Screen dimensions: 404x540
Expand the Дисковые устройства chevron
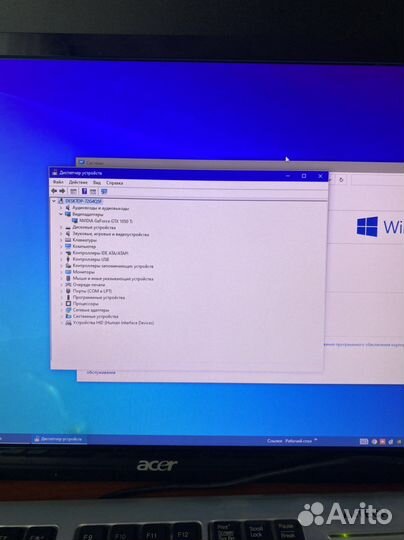61,228
